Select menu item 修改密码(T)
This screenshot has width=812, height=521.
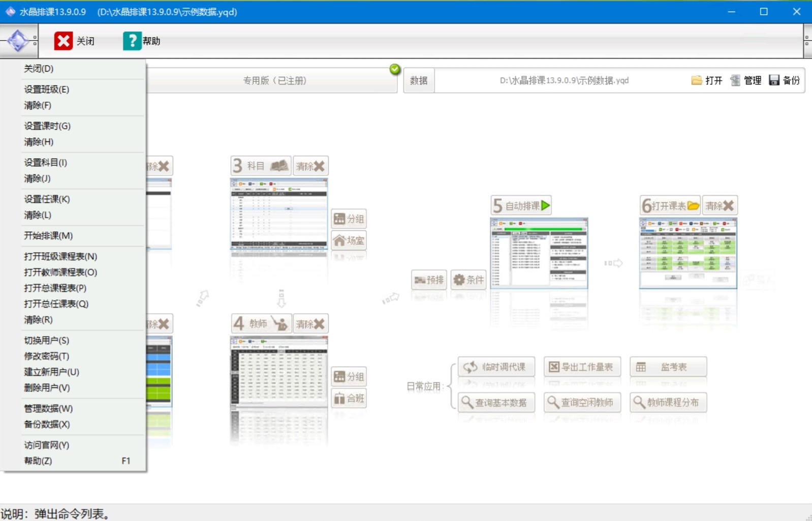click(x=74, y=356)
